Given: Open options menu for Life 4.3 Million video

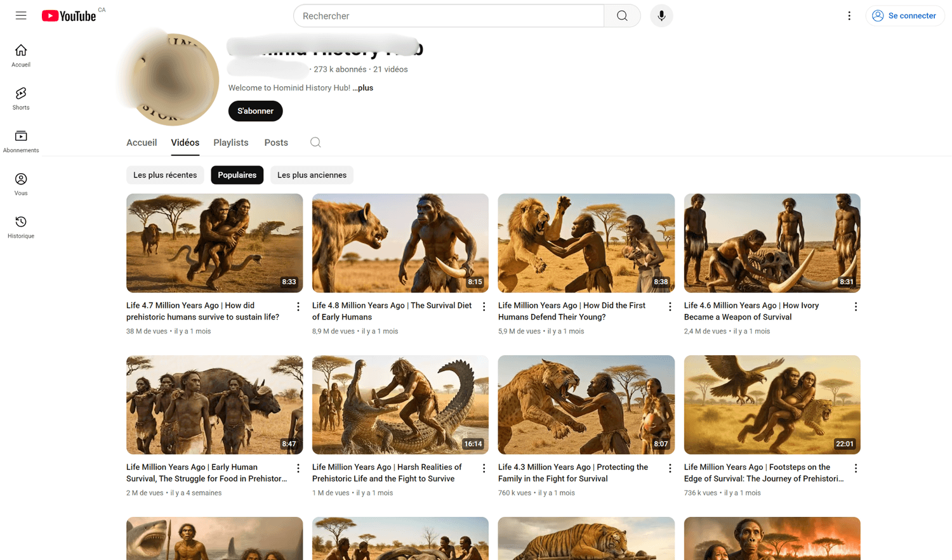Looking at the screenshot, I should (x=670, y=469).
